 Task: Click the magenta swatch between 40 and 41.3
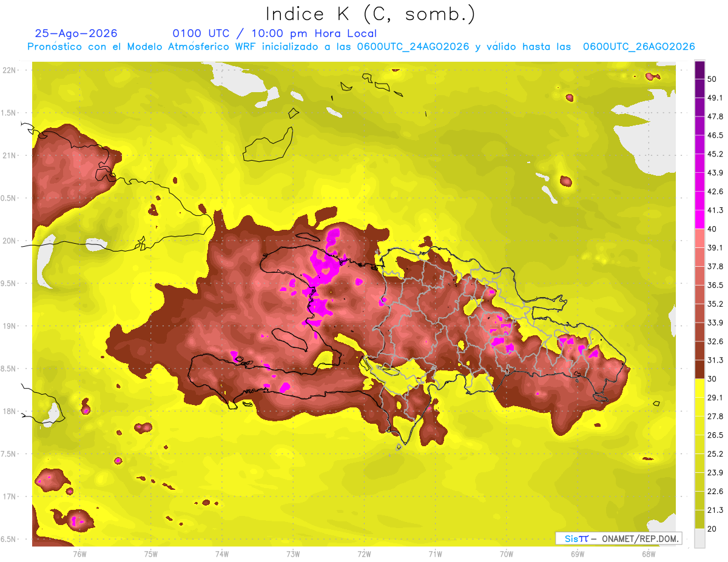[699, 219]
